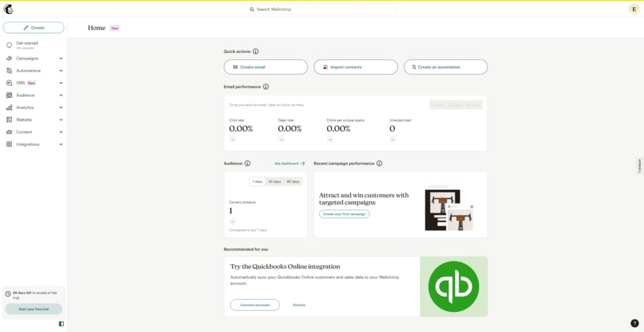Select the 30 days audience range
Image resolution: width=644 pixels, height=332 pixels.
click(x=275, y=182)
